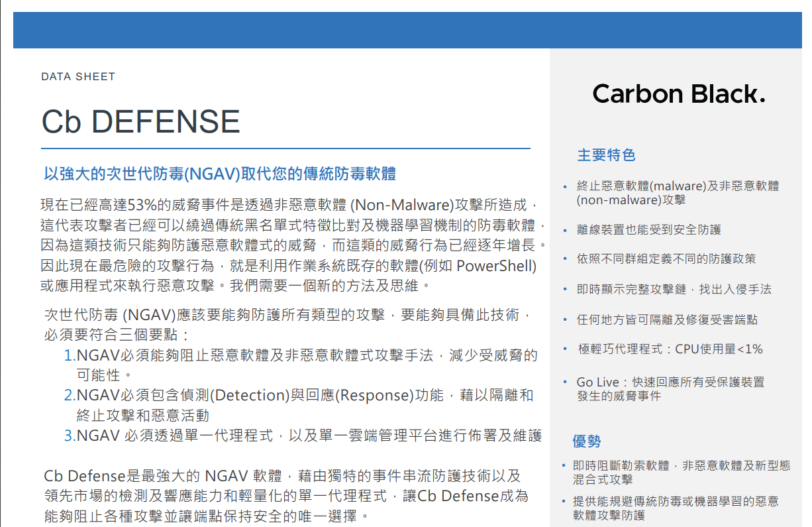Click the DATA SHEET label
812x527 pixels.
pyautogui.click(x=78, y=77)
